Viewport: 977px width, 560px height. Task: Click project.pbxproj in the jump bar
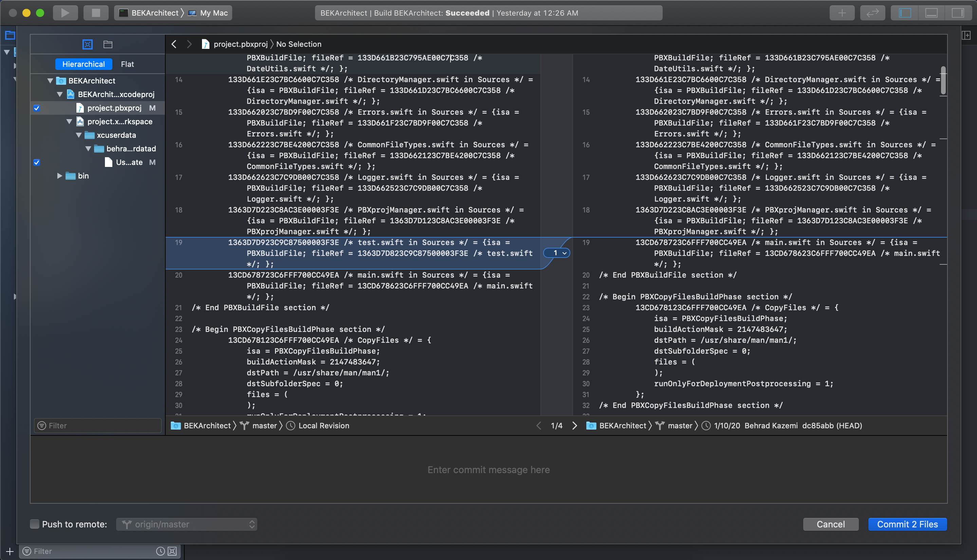tap(235, 44)
